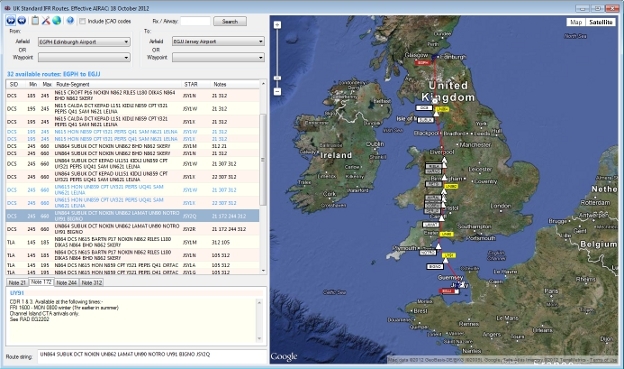The height and width of the screenshot is (369, 624).
Task: Click the NOTRO waypoint label near Plymouth
Action: (x=428, y=252)
